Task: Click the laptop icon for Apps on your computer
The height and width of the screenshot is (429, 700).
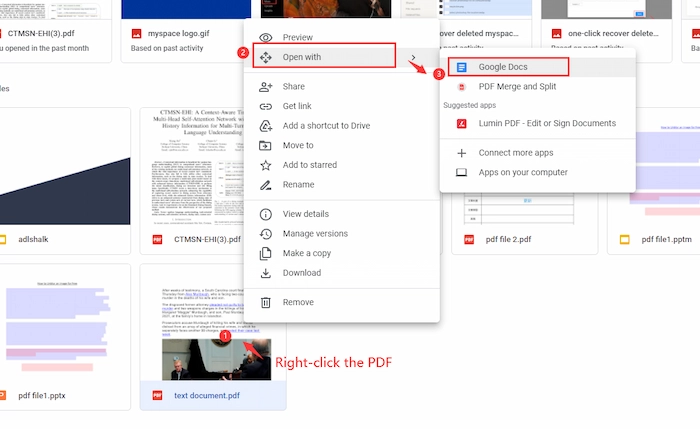Action: (462, 172)
